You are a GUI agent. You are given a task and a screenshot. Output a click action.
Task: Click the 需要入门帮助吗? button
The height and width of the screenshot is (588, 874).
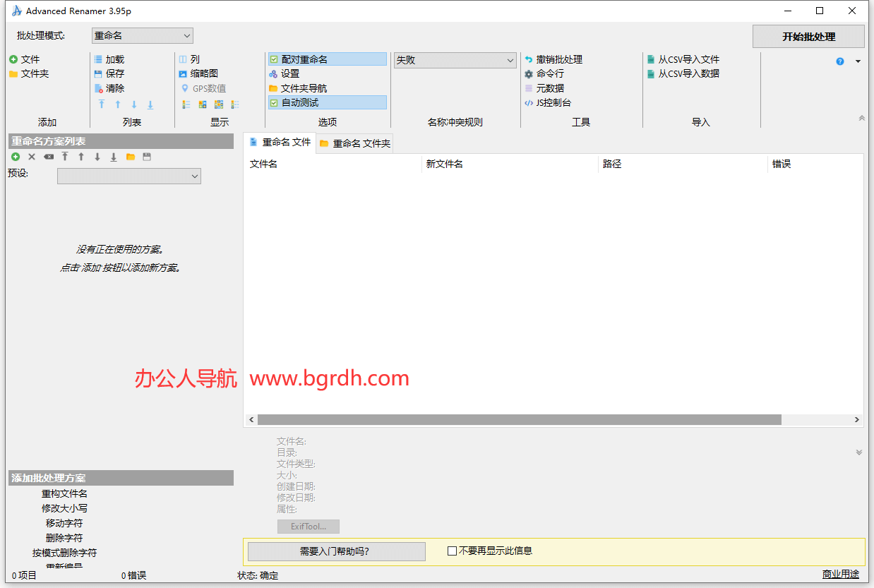click(336, 551)
